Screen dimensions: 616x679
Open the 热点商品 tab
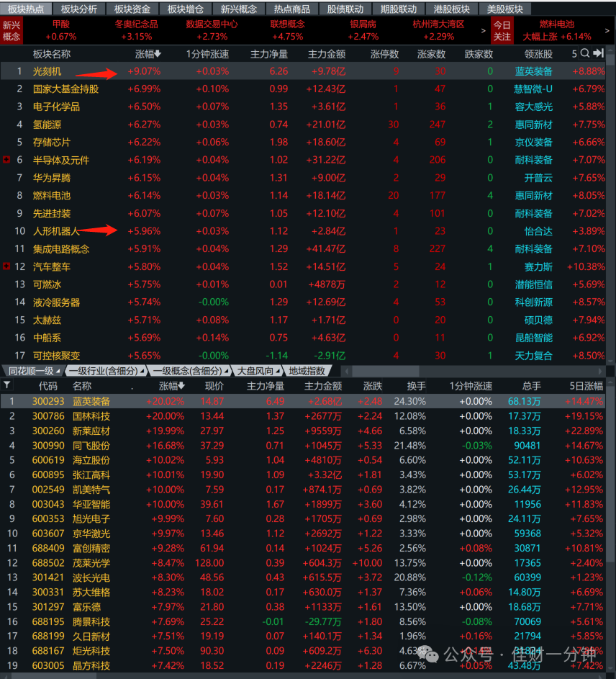click(x=292, y=9)
